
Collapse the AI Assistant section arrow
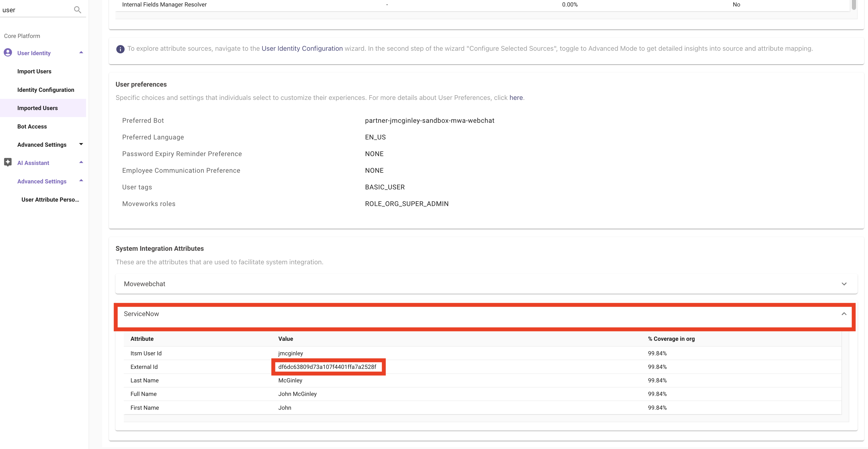coord(81,163)
